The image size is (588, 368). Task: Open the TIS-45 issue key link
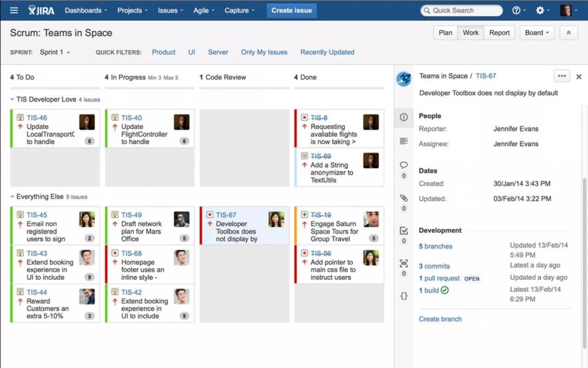(37, 215)
